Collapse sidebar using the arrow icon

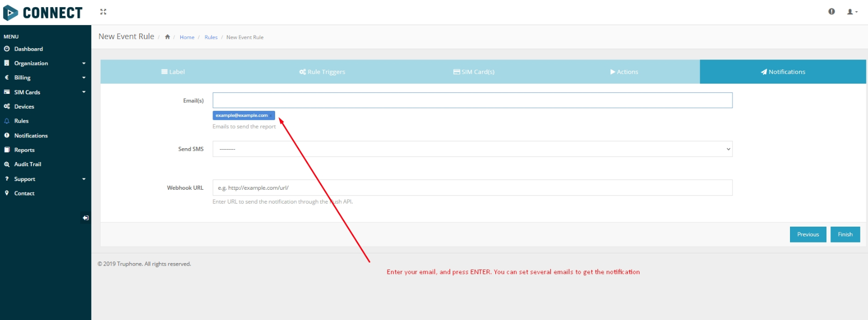(86, 218)
